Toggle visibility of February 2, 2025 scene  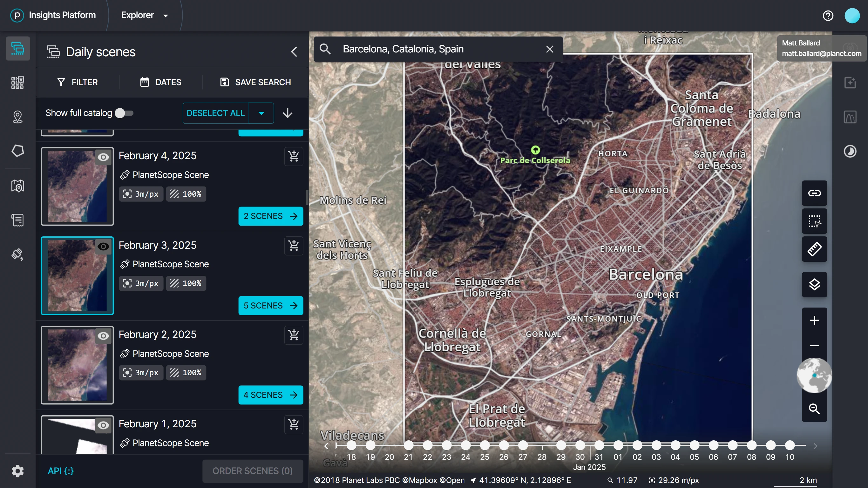coord(103,336)
